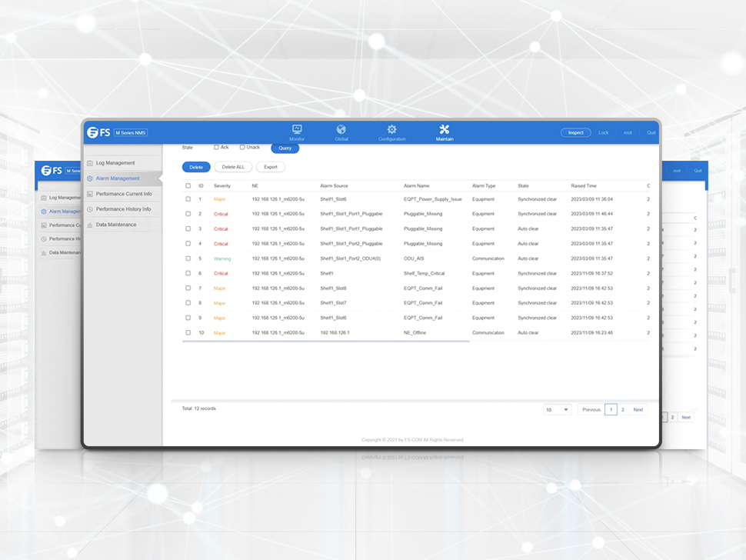The width and height of the screenshot is (746, 560).
Task: Enable the Ack state checkbox
Action: point(216,147)
